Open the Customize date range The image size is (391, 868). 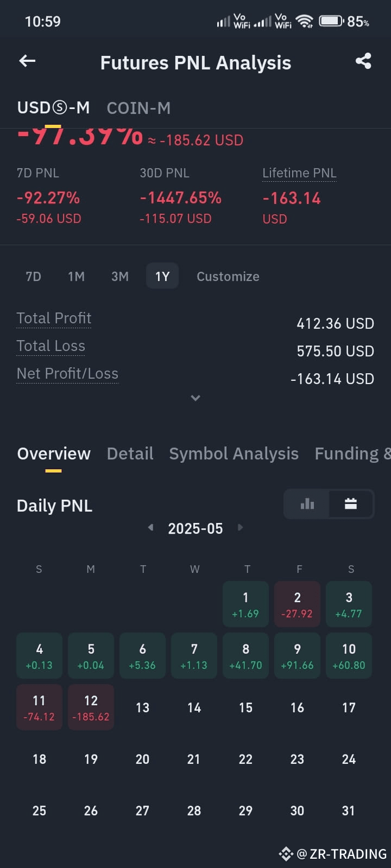pos(228,276)
